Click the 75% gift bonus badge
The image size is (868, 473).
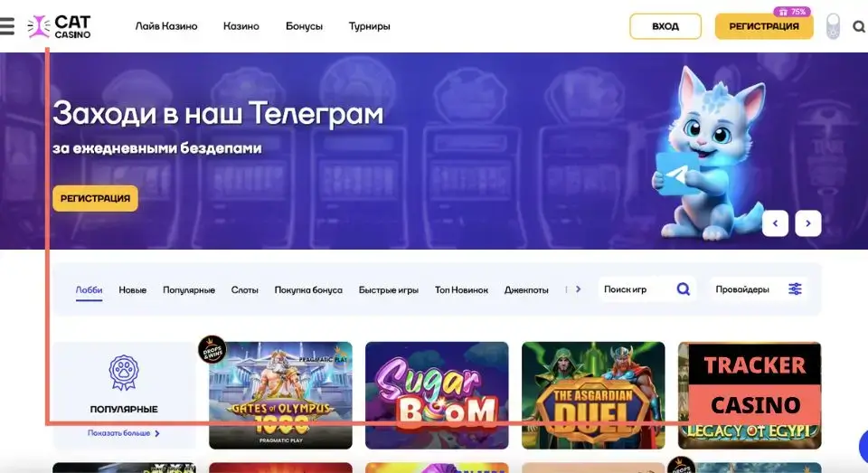tap(792, 12)
